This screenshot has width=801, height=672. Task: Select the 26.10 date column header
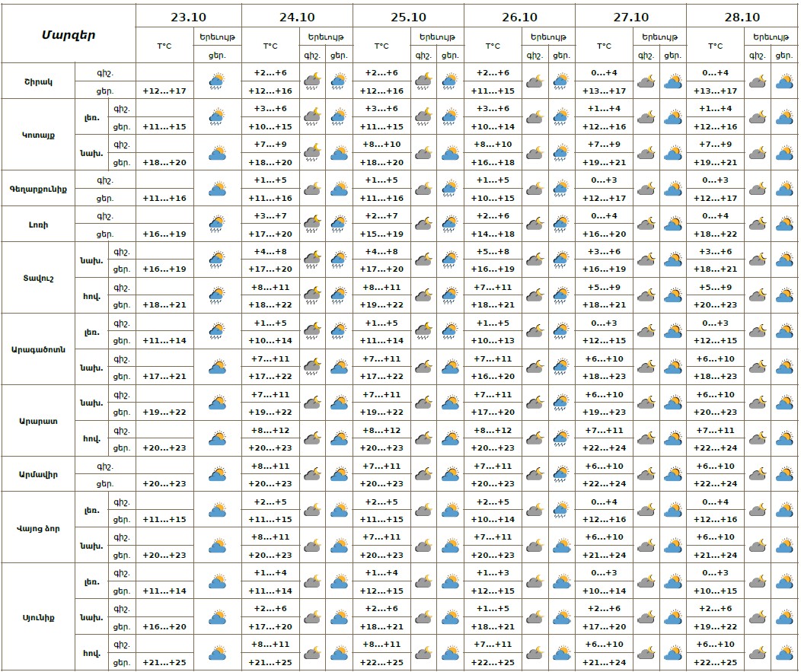(520, 17)
